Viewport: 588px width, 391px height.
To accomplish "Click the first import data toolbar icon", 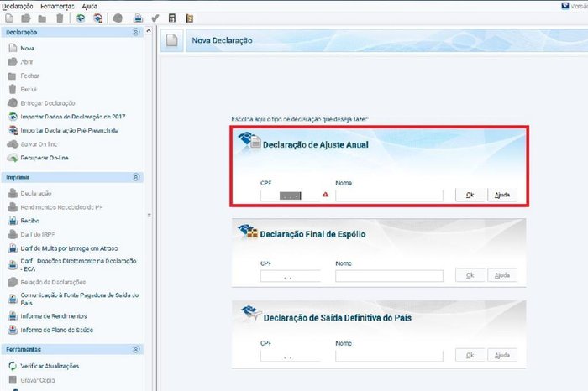I will (81, 18).
